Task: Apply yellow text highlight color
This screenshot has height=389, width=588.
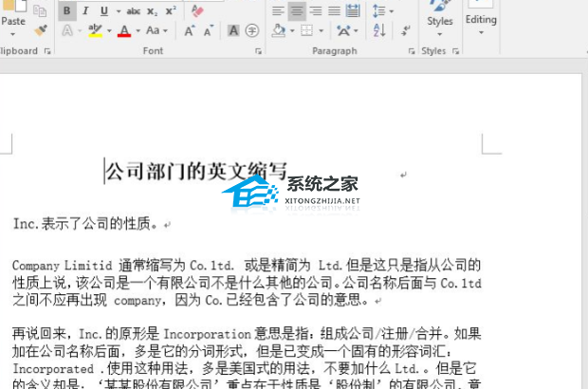Action: pyautogui.click(x=95, y=30)
